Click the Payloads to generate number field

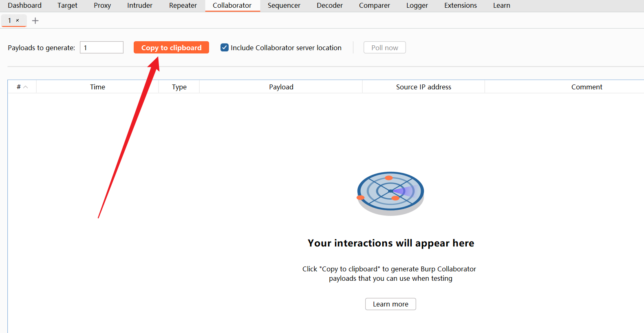[x=101, y=47]
